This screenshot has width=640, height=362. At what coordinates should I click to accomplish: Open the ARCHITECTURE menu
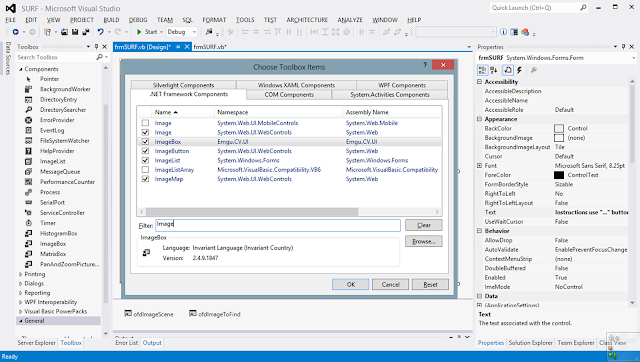pos(307,20)
